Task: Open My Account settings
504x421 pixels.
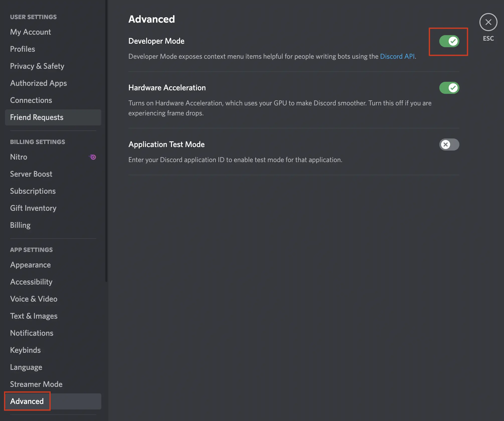Action: pyautogui.click(x=30, y=32)
